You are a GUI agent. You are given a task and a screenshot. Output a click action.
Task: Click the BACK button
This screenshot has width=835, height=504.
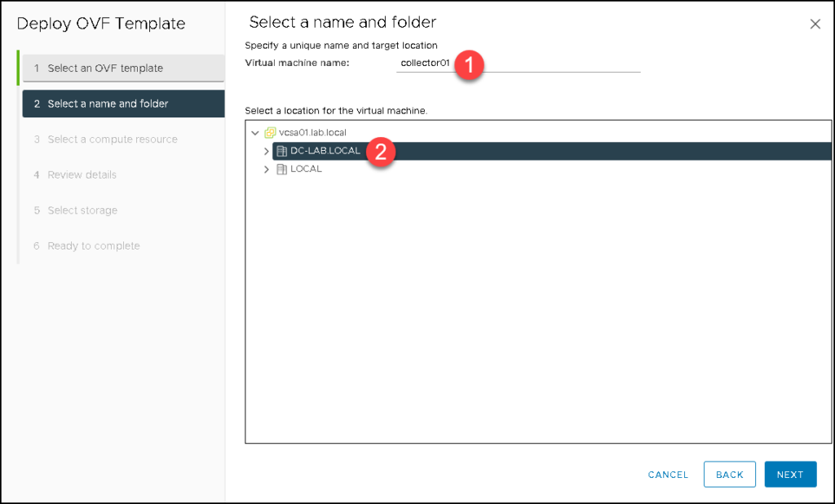729,474
